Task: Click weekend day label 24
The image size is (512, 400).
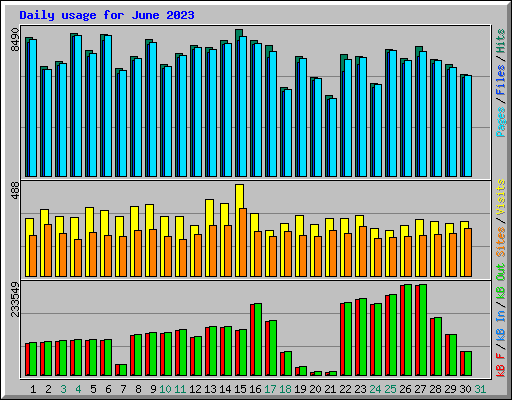Action: (x=375, y=389)
